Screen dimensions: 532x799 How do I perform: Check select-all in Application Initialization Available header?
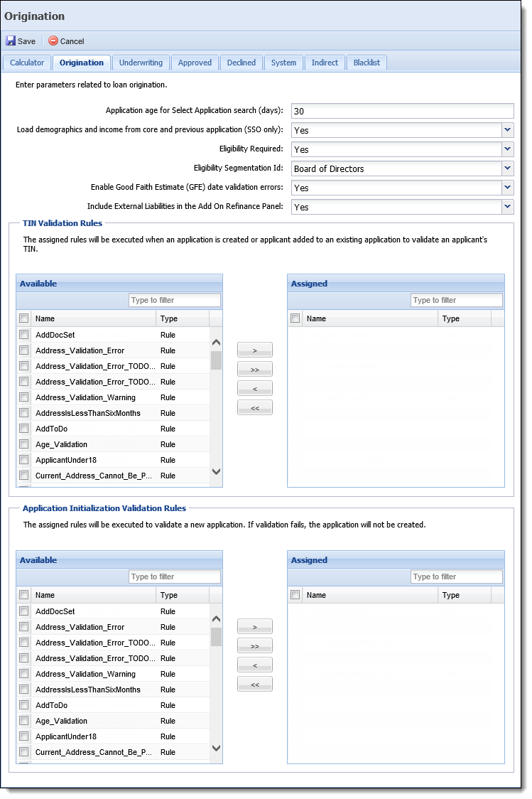24,595
